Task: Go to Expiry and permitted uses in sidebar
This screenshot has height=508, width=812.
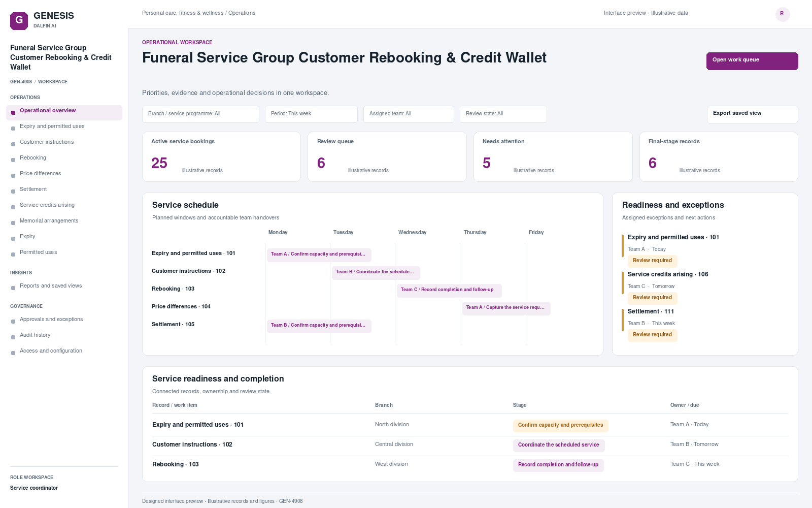Action: [64, 126]
